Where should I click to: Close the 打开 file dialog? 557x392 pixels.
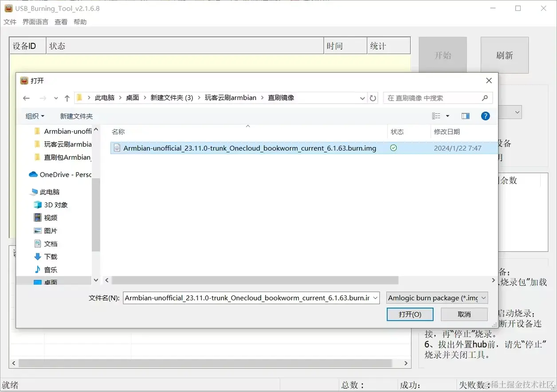click(x=489, y=81)
